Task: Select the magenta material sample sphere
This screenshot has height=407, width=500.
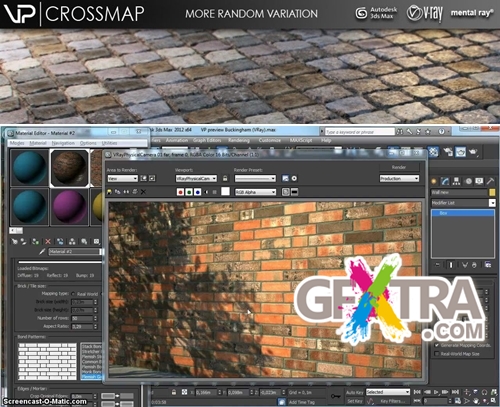Action: 69,207
